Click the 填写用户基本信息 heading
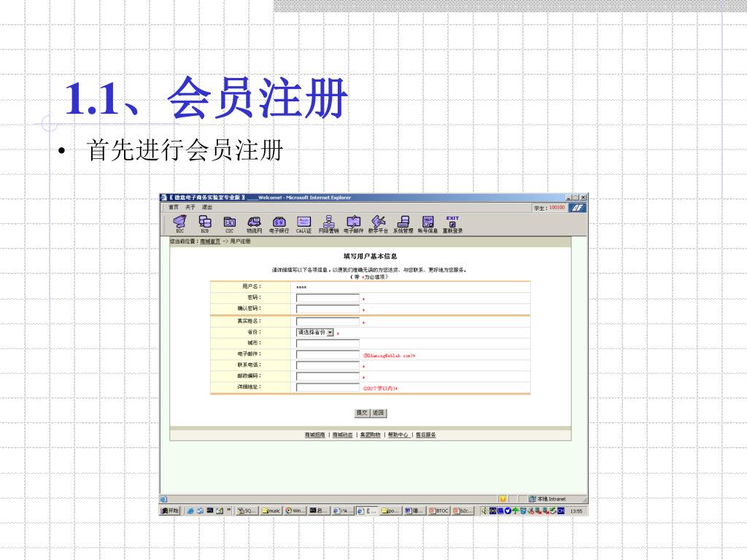 pos(370,256)
